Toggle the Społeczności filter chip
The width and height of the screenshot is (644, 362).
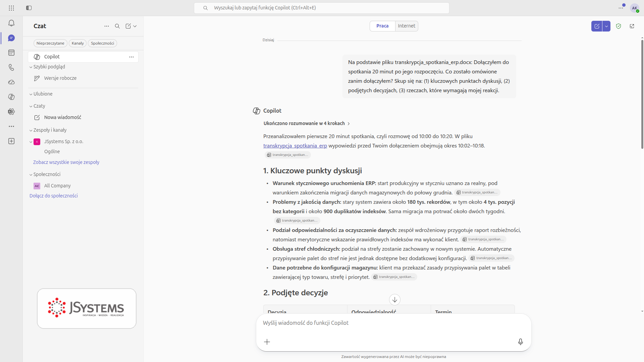102,43
